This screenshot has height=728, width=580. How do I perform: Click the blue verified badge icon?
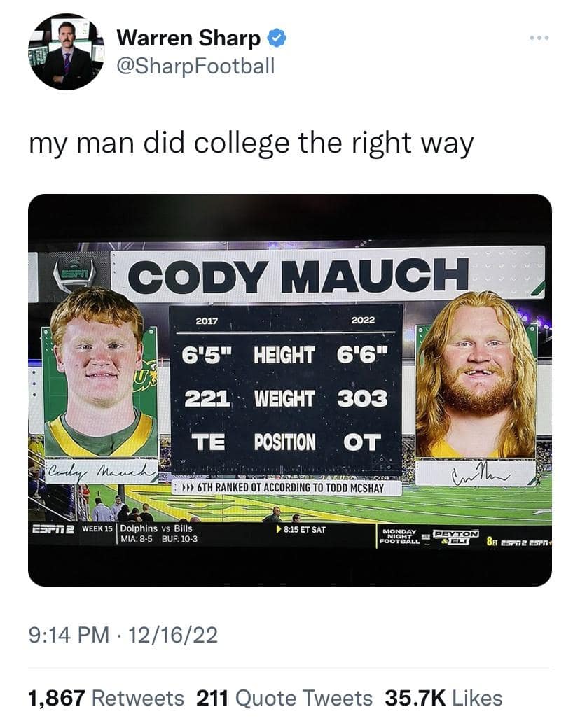pos(278,38)
